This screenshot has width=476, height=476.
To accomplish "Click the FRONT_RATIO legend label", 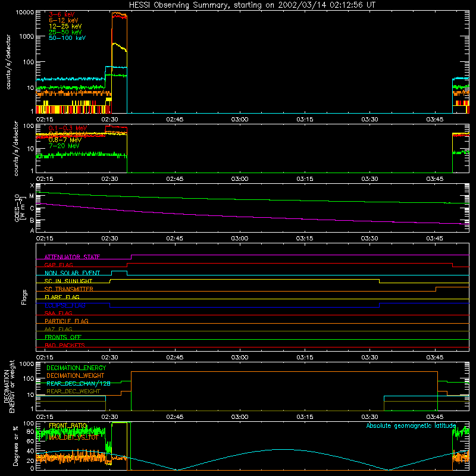I will coord(68,425).
